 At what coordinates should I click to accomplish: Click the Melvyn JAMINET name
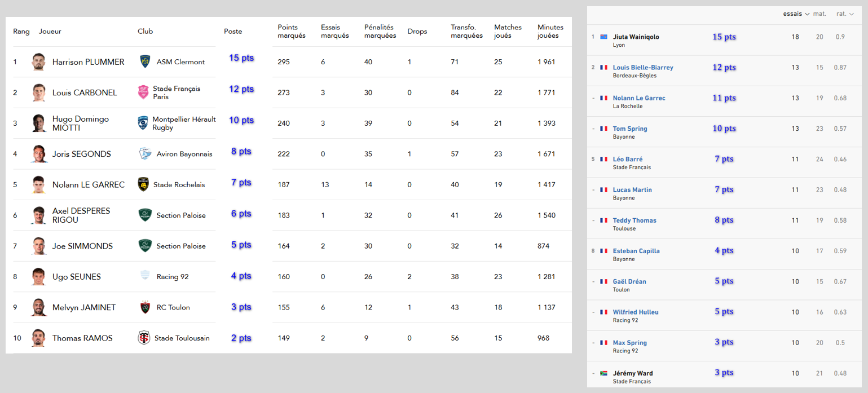(84, 307)
